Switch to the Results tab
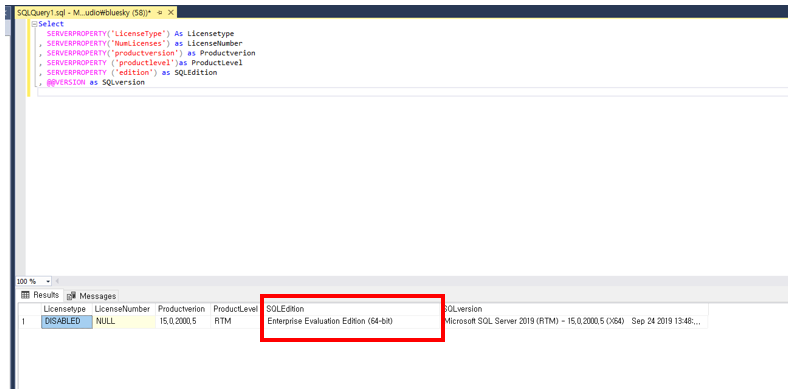788x389 pixels. [40, 295]
